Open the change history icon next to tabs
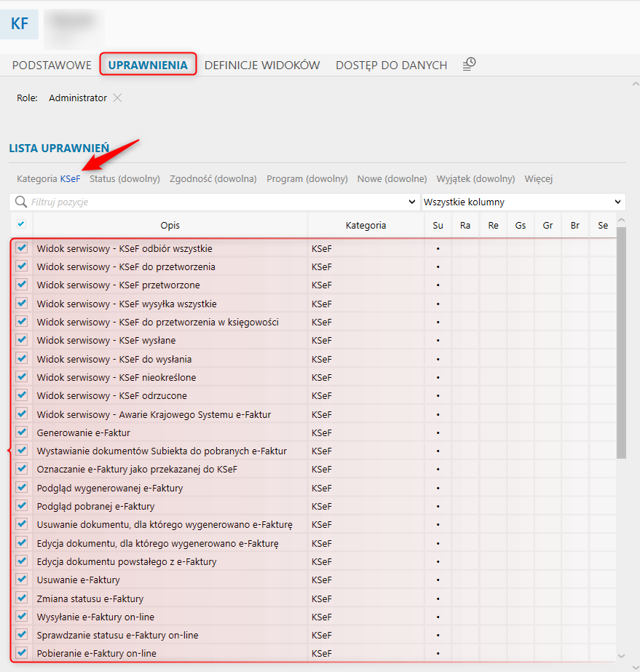 [x=469, y=64]
